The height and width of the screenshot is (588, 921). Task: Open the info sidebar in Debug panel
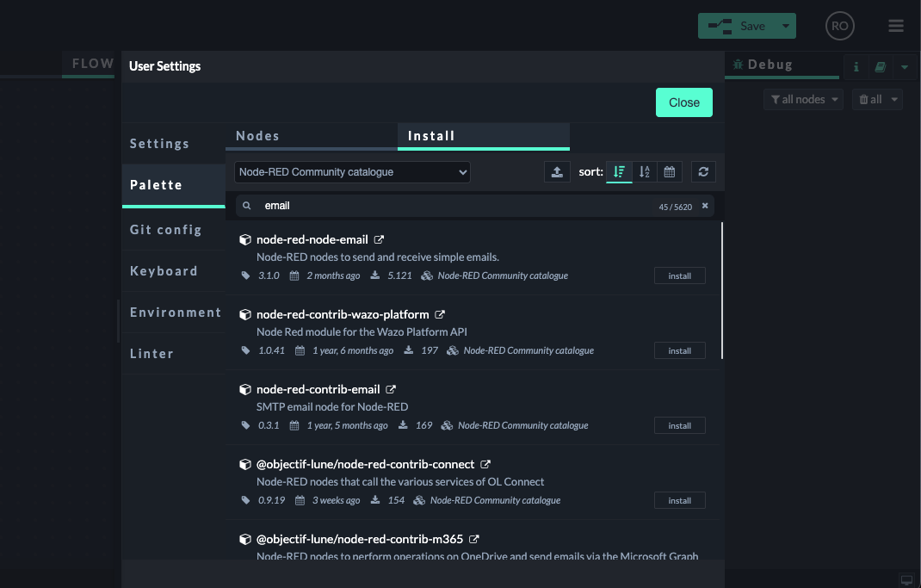pos(856,66)
